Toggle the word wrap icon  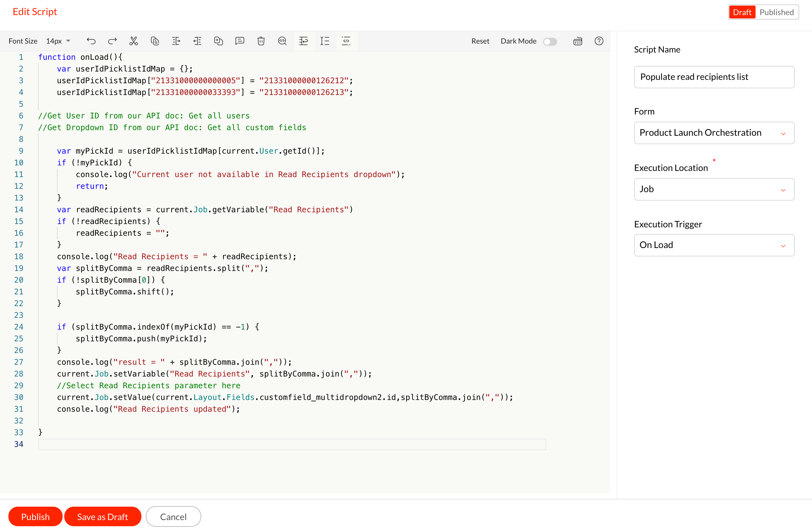point(303,41)
